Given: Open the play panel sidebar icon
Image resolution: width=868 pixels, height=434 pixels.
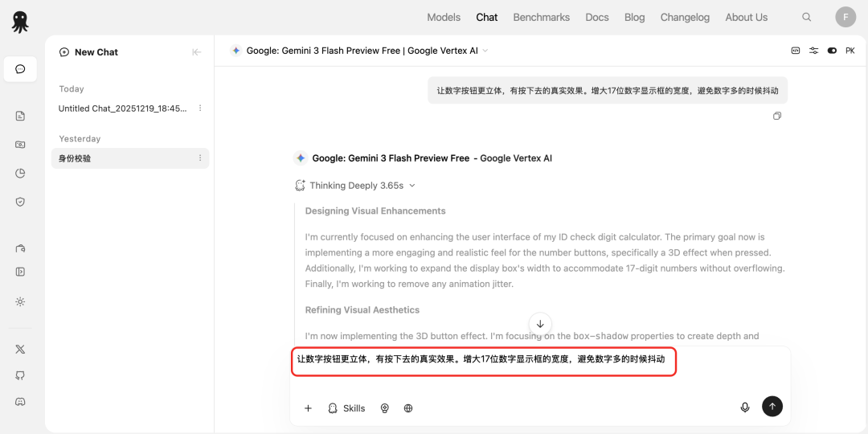Looking at the screenshot, I should click(x=20, y=272).
